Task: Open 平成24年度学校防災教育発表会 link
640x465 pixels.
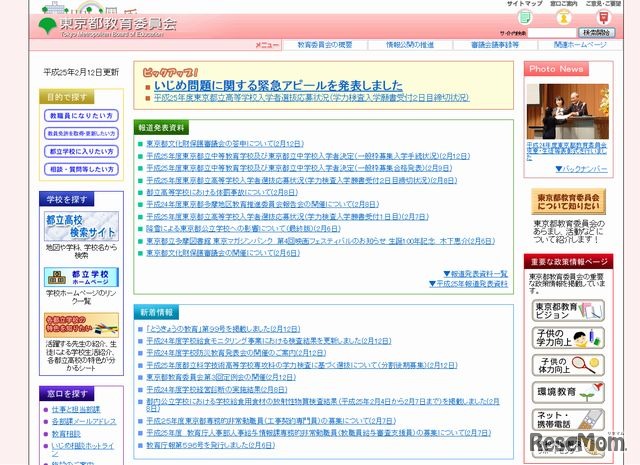Action: point(236,353)
